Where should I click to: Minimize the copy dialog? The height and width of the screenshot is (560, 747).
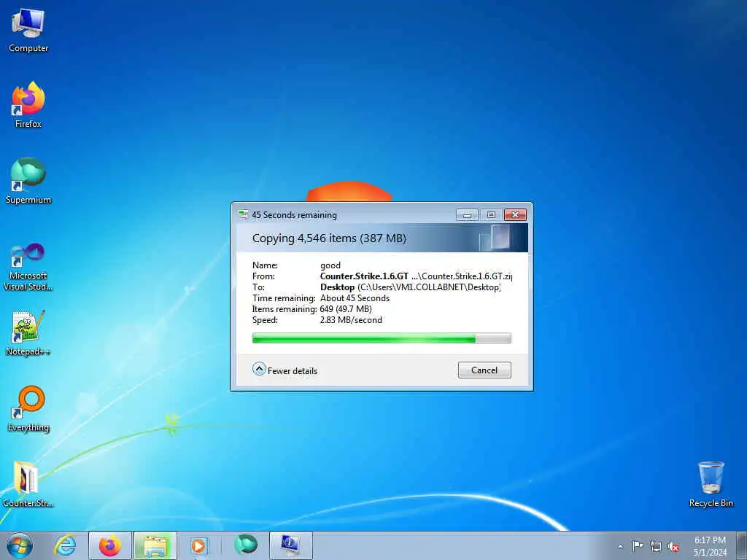[x=467, y=215]
